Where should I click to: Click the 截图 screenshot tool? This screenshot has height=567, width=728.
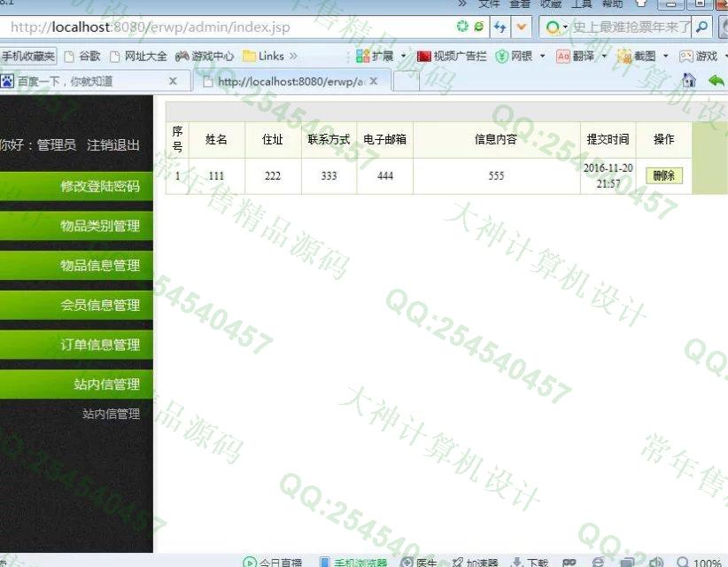coord(637,57)
